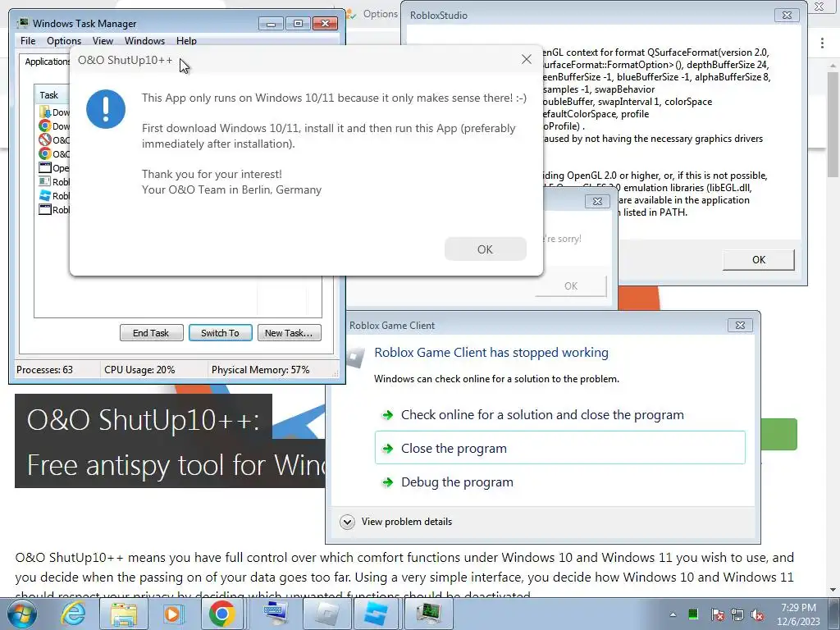840x630 pixels.
Task: Click the browser page vertical scrollbar
Action: [833, 124]
